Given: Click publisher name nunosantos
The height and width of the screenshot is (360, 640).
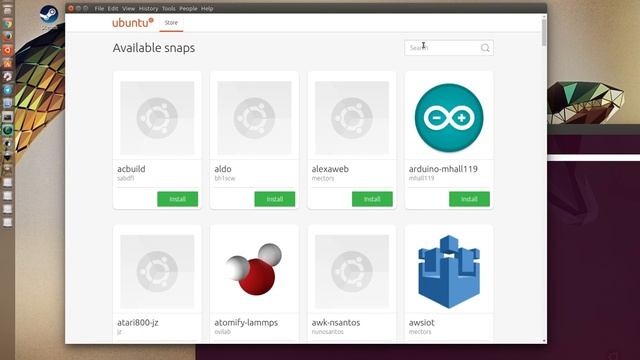Looking at the screenshot, I should (x=327, y=332).
